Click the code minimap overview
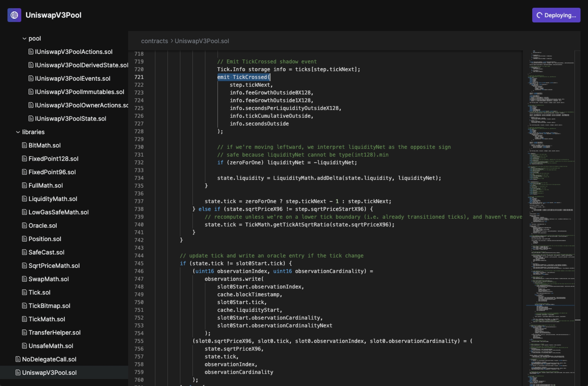 click(x=551, y=218)
